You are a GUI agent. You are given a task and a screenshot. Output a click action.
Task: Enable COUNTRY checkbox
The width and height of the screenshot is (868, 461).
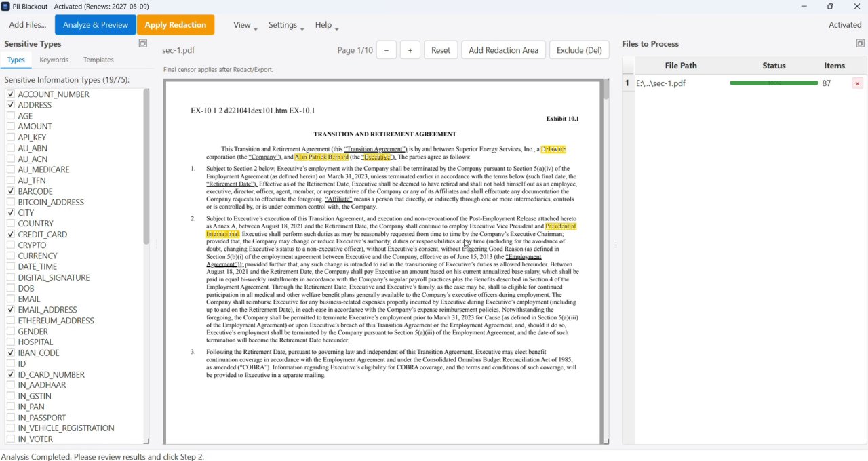11,224
